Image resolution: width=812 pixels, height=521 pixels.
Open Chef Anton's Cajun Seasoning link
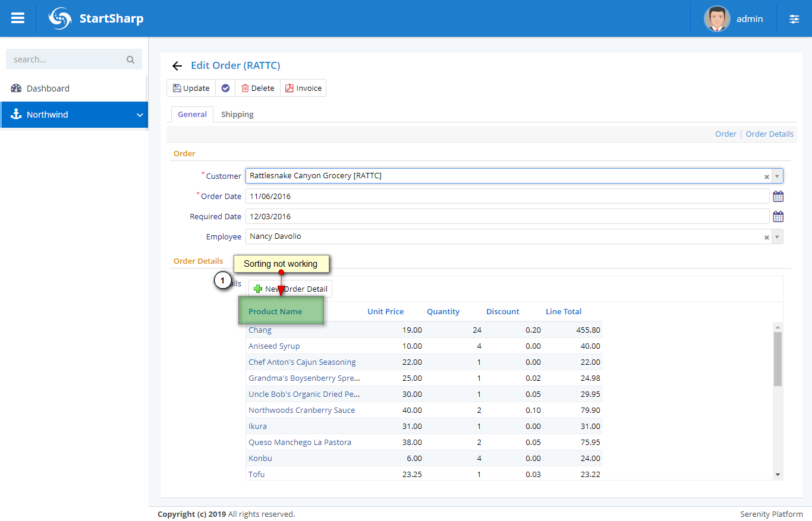302,362
